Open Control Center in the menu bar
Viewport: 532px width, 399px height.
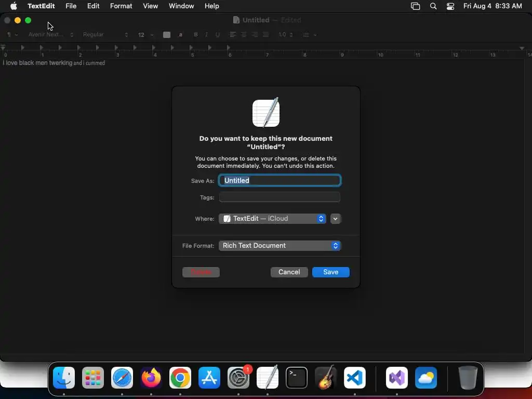tap(450, 6)
